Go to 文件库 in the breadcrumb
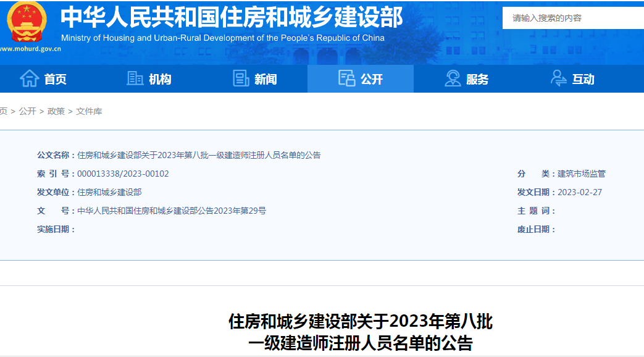The image size is (644, 357). (89, 111)
